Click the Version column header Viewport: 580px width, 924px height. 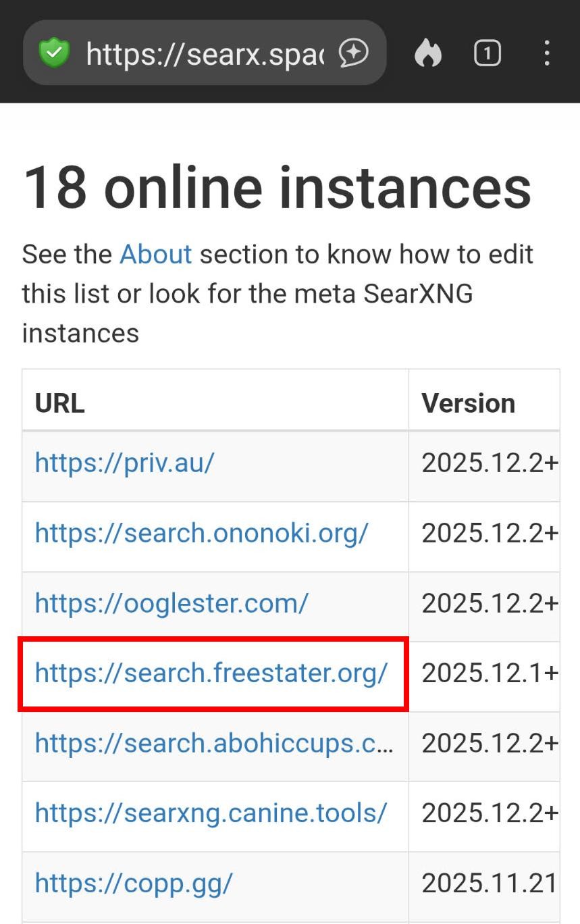coord(468,403)
